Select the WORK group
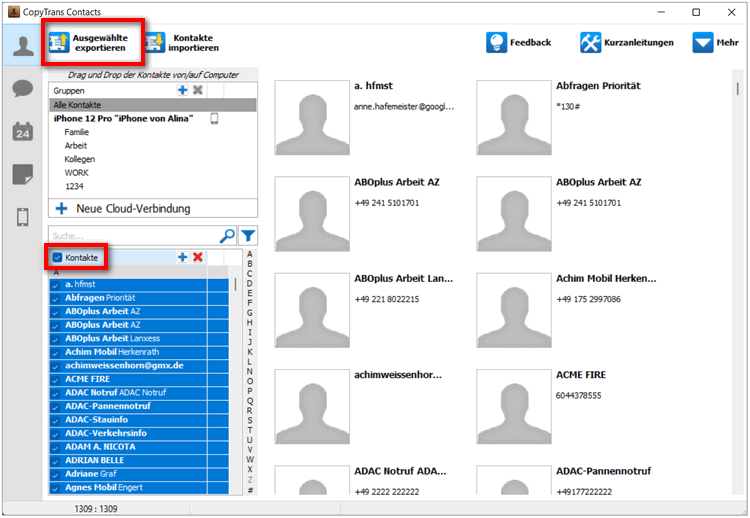750x518 pixels. [x=77, y=173]
